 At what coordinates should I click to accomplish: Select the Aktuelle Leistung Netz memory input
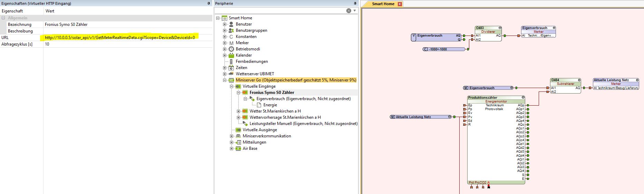point(421,117)
